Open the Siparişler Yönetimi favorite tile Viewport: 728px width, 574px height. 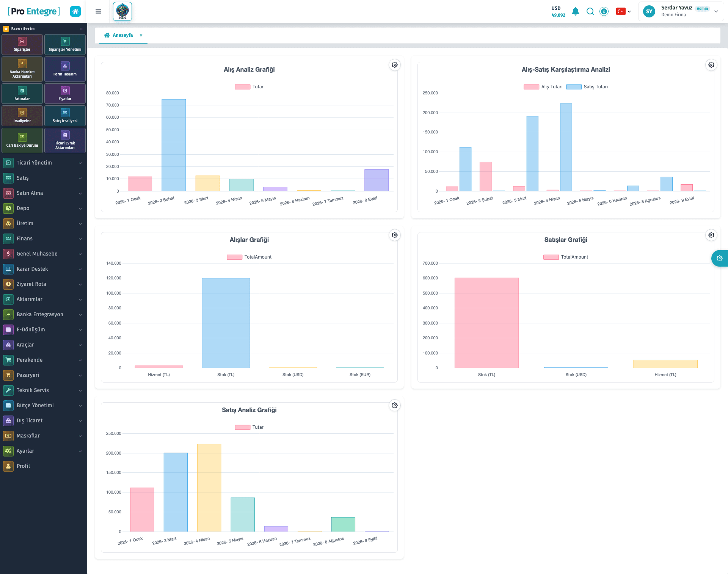click(65, 44)
